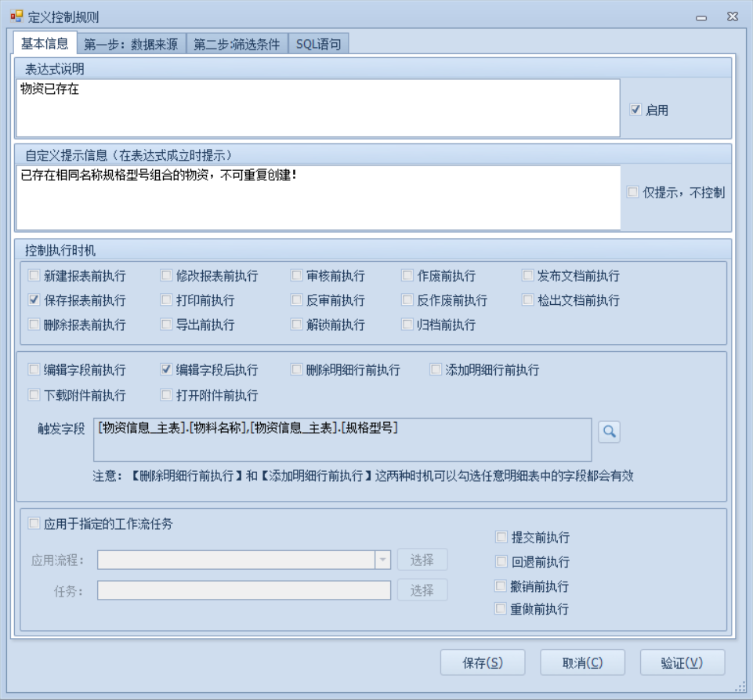The height and width of the screenshot is (700, 753).
Task: Check 审核前执行 box
Action: coord(297,275)
